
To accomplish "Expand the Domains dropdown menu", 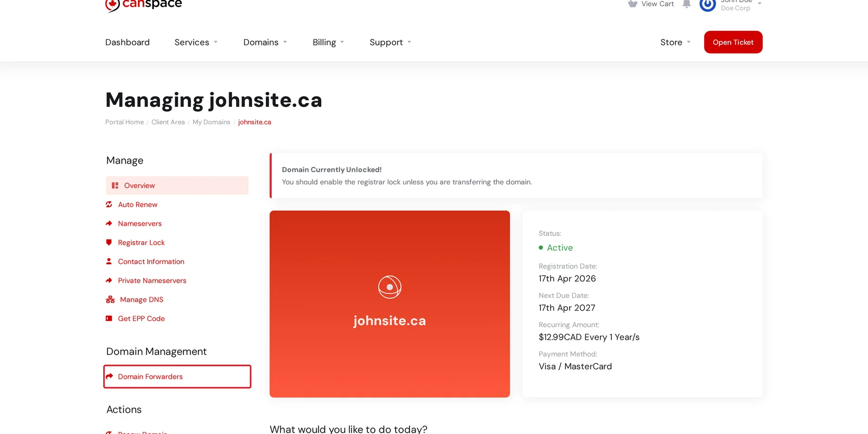I will (x=265, y=42).
